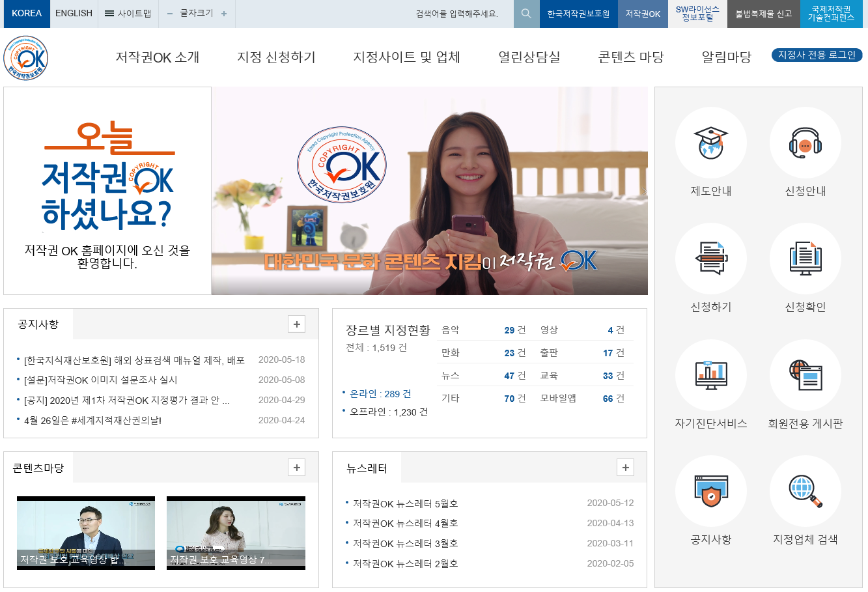Open 저작권OK 뉴스레터 4월호

tap(405, 523)
